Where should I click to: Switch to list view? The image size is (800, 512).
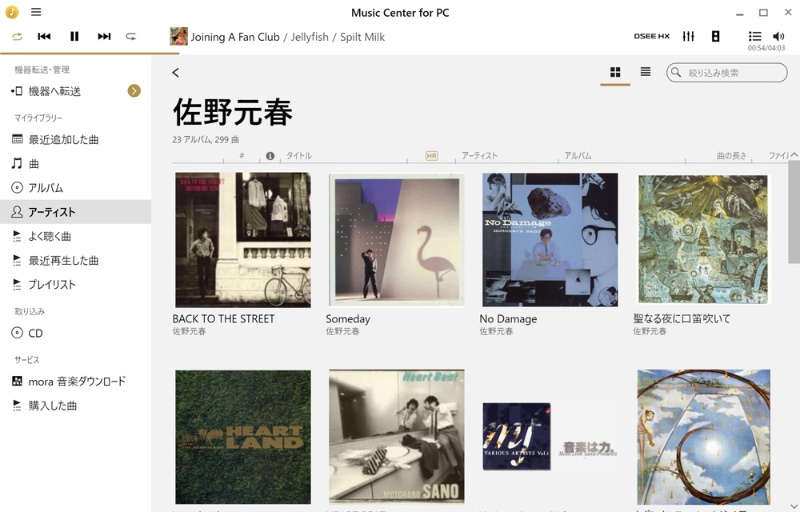point(645,72)
